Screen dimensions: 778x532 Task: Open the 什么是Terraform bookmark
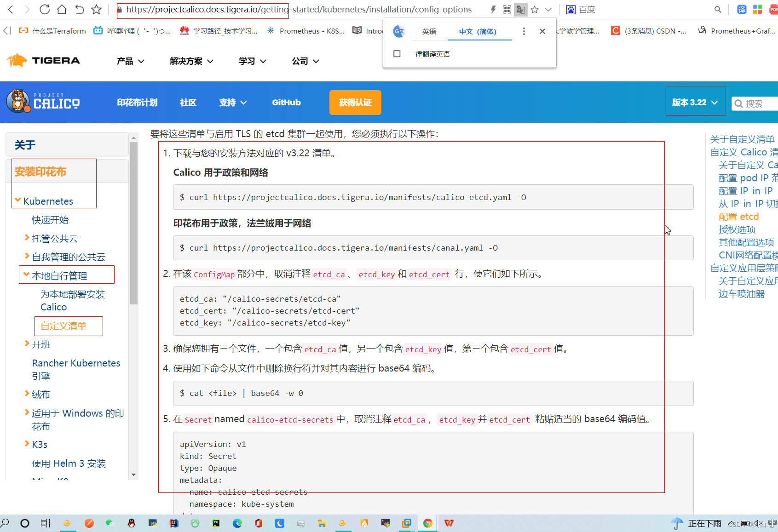pos(52,31)
